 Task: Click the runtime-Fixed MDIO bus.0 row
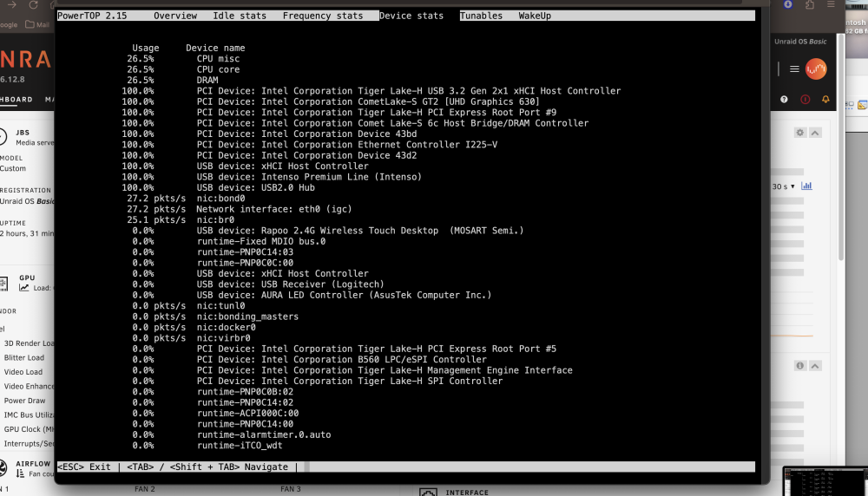click(x=228, y=242)
